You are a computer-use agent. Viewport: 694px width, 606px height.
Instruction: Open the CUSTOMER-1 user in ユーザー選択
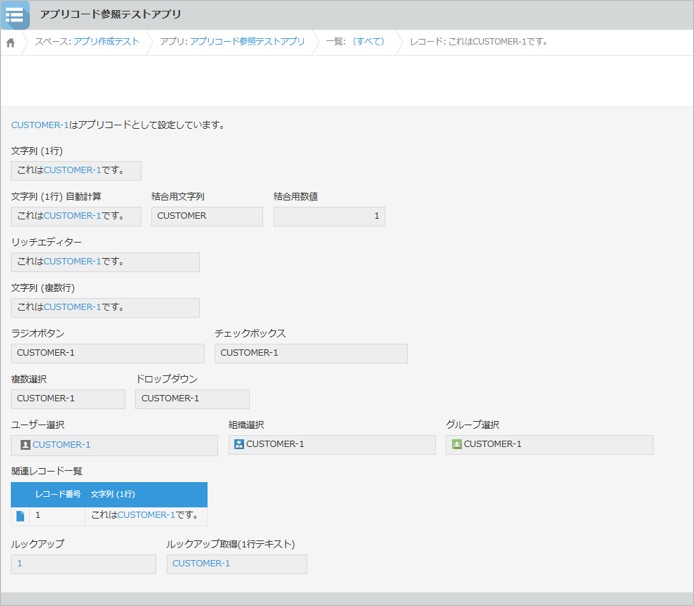(62, 444)
